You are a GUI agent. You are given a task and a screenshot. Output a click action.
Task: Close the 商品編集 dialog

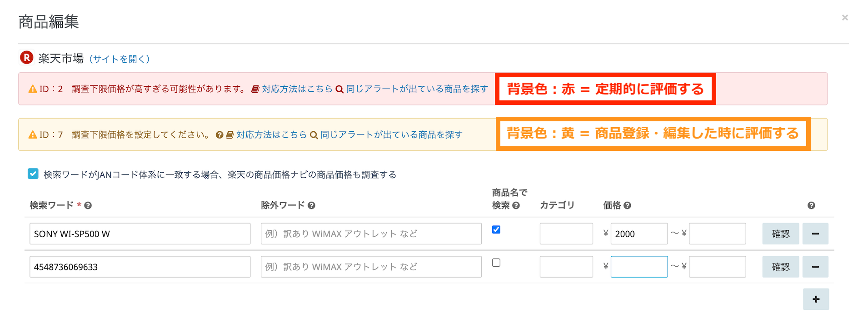tap(845, 18)
